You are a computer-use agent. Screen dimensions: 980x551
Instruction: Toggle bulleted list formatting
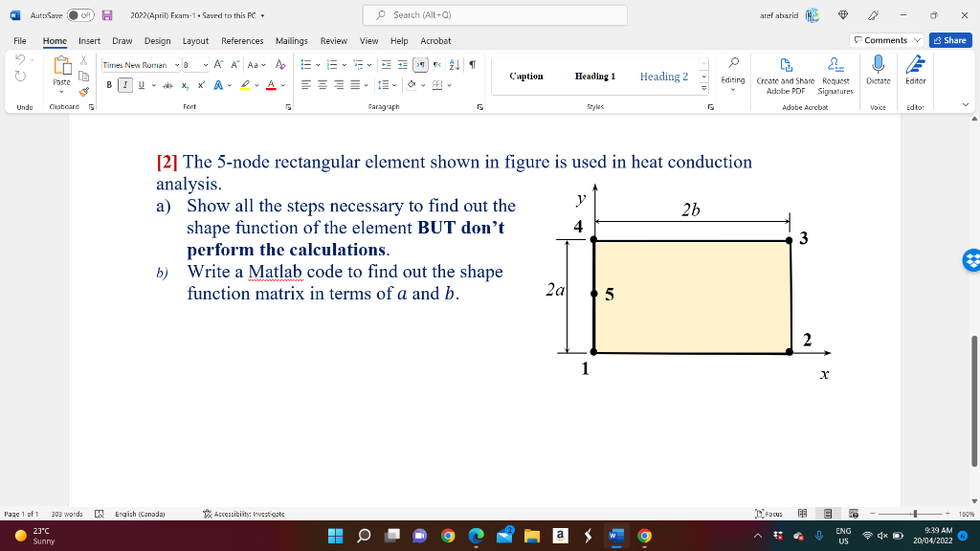pos(306,66)
